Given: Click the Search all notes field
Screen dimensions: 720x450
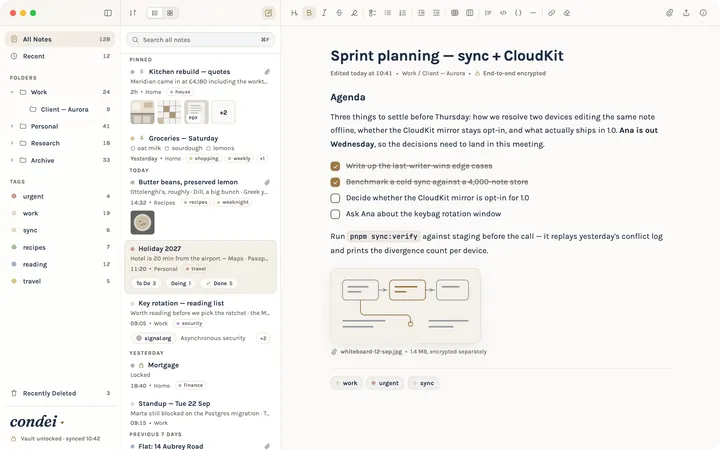Looking at the screenshot, I should coord(201,39).
